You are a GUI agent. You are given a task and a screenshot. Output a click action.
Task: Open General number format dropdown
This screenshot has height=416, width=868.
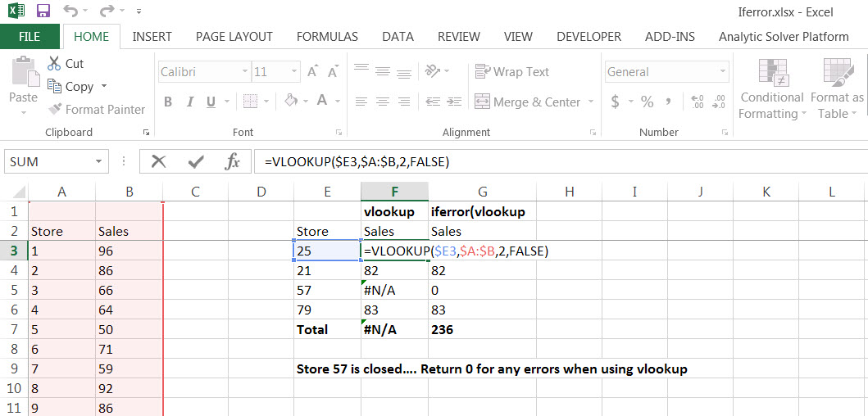click(x=722, y=72)
